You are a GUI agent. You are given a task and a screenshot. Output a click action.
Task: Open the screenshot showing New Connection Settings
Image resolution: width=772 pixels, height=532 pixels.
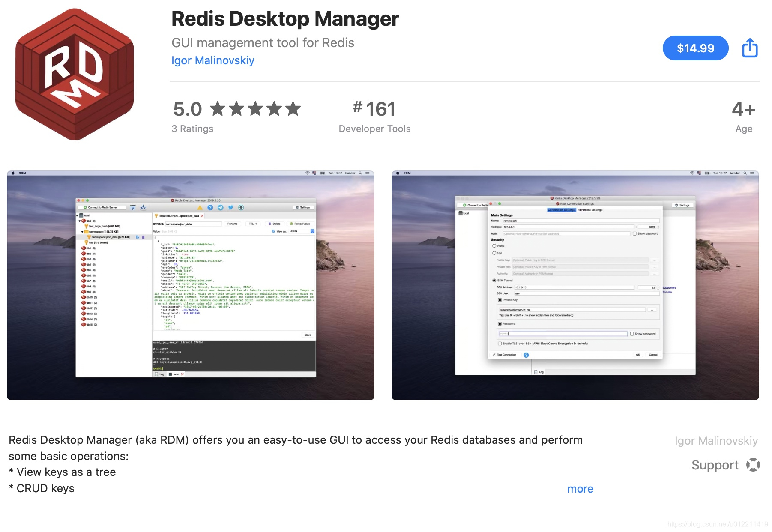pos(575,285)
